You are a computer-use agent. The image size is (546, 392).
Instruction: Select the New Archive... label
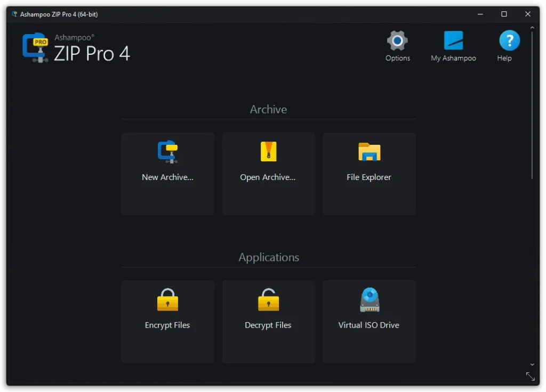[167, 177]
